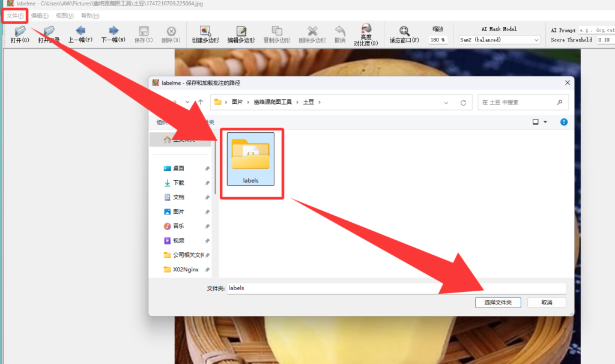Select the labels folder thumbnail
Viewport: 615px width, 364px height.
coord(250,159)
